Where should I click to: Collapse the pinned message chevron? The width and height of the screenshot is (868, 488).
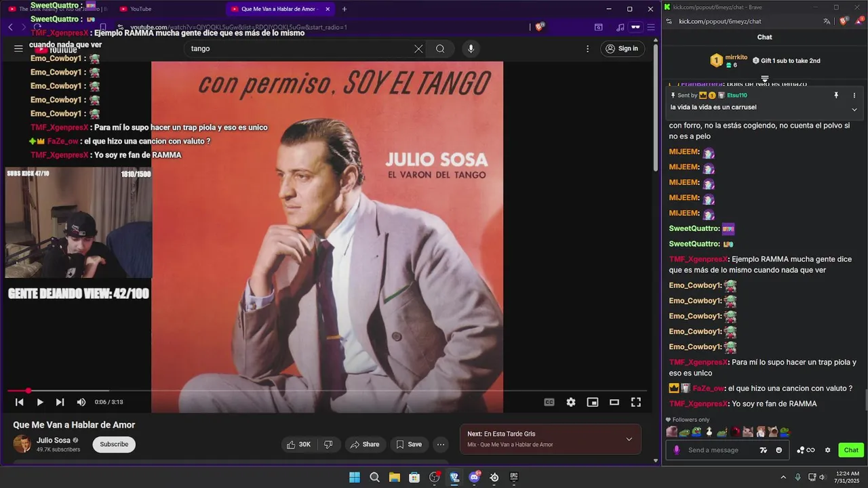coord(854,109)
